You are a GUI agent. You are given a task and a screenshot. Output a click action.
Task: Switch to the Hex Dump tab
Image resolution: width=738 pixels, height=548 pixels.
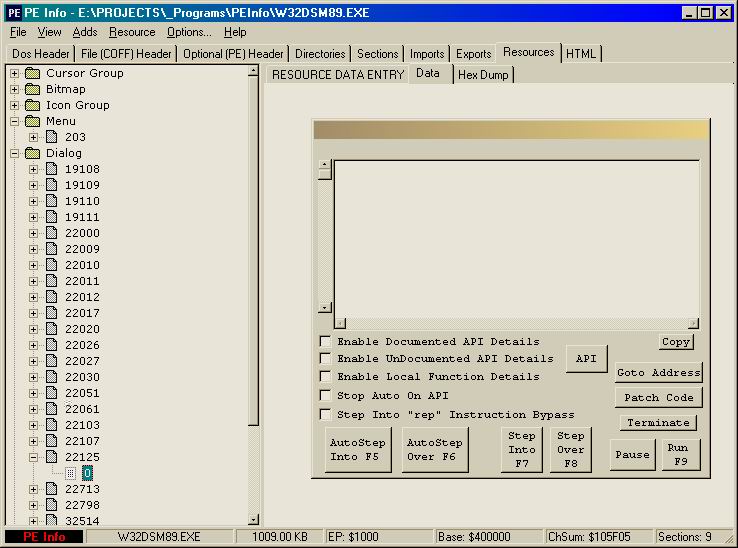click(x=483, y=74)
